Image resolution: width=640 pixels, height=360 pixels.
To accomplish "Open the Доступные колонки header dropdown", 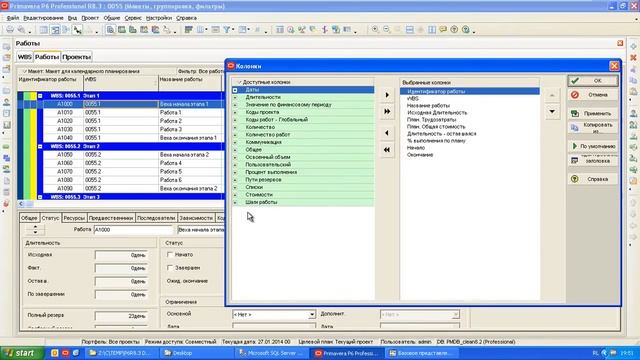I will (x=240, y=82).
